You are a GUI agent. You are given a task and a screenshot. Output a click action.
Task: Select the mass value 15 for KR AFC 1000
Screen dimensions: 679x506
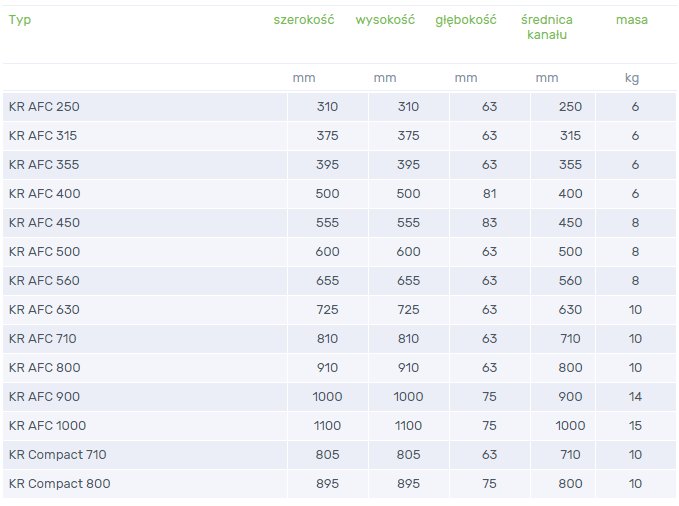(x=634, y=426)
